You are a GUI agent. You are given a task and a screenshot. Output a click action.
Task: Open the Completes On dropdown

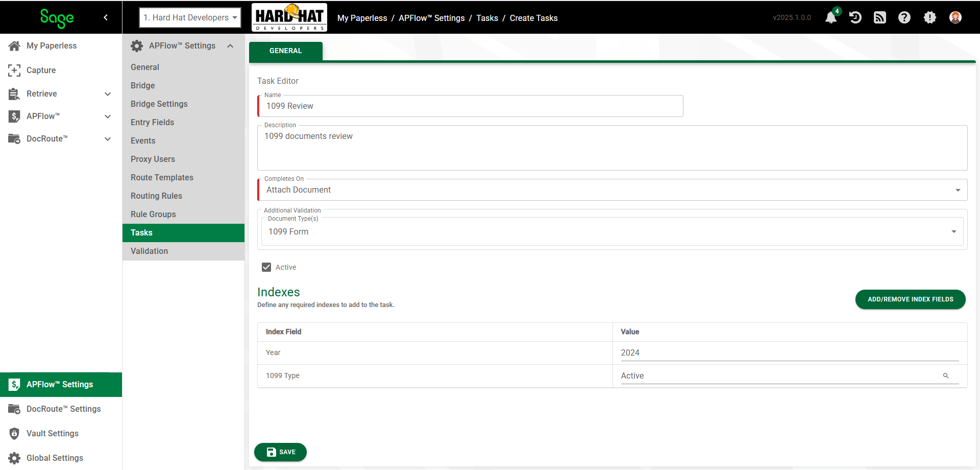point(612,190)
